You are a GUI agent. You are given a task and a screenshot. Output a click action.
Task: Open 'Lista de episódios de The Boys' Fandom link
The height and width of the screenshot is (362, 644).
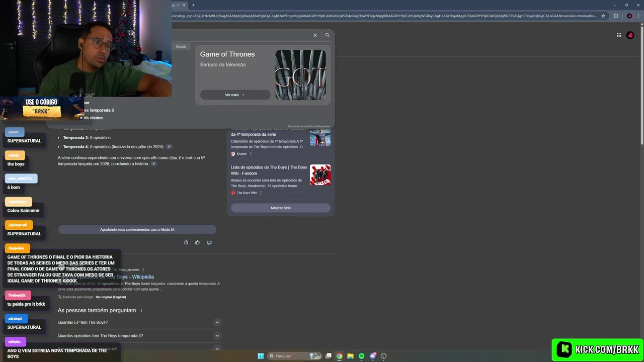[x=269, y=170]
